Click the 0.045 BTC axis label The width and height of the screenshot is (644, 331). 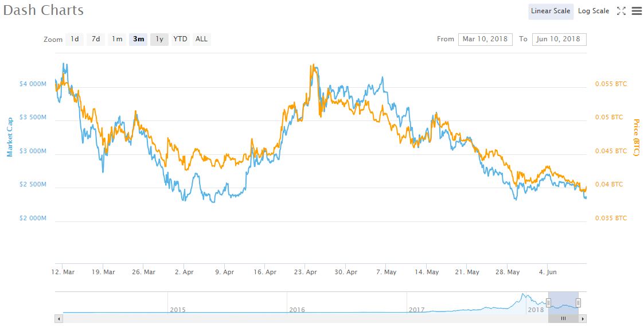coord(611,151)
